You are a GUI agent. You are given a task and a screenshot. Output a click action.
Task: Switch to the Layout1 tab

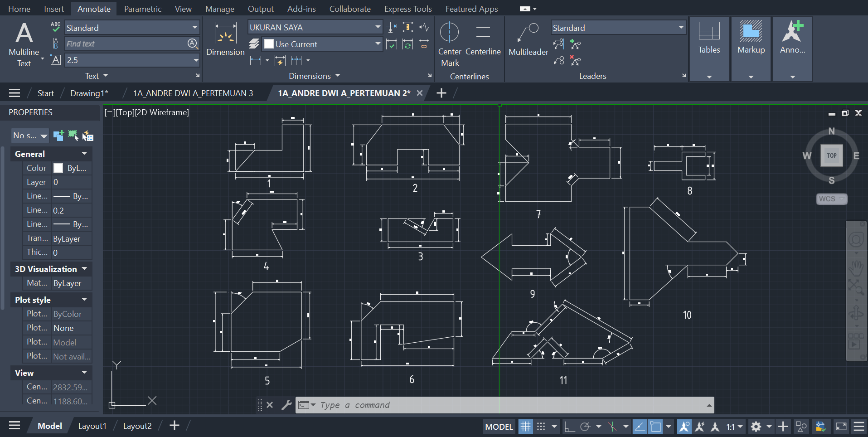coord(92,426)
